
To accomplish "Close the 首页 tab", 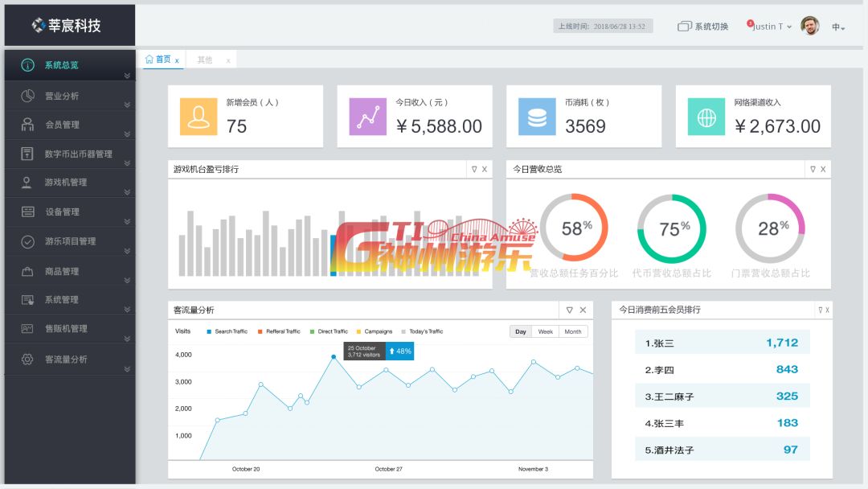I will point(177,61).
